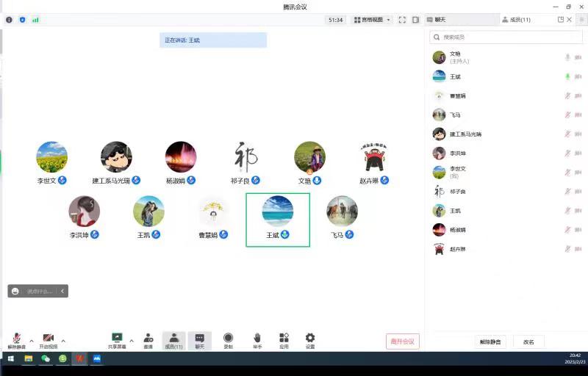Expand audio options arrow beside 解除静音
This screenshot has width=588, height=376.
tap(31, 341)
